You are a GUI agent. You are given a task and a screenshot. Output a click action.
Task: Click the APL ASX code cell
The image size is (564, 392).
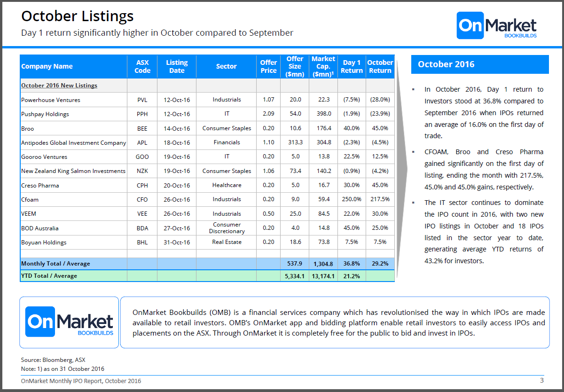142,142
